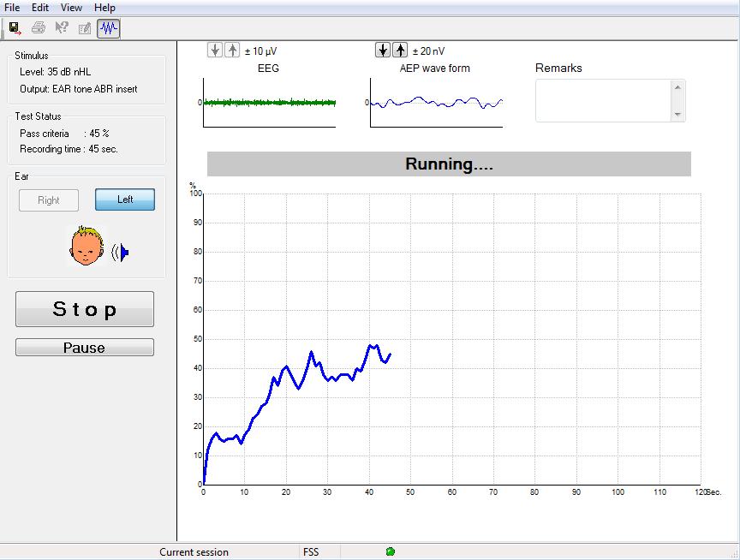Click the 'Recording time : 45 sec.' text

(x=69, y=149)
